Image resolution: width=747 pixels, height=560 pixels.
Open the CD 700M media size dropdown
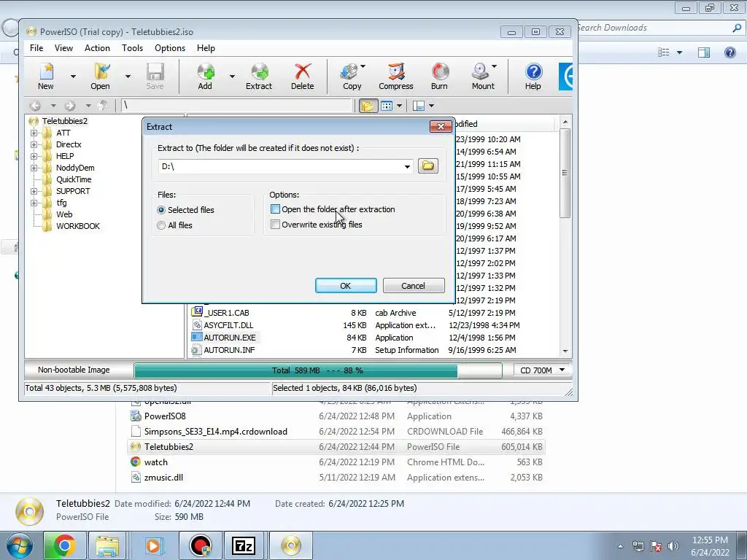562,370
